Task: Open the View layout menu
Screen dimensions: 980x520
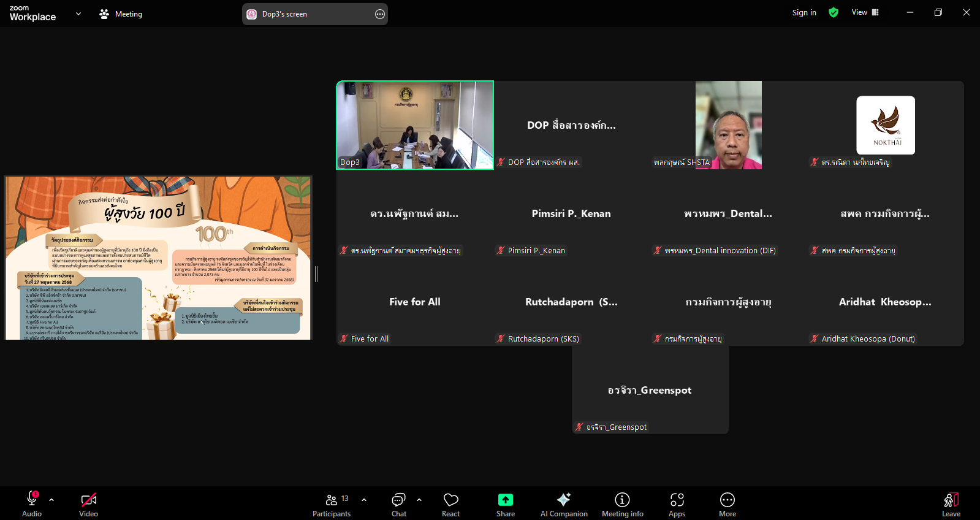Action: click(865, 12)
